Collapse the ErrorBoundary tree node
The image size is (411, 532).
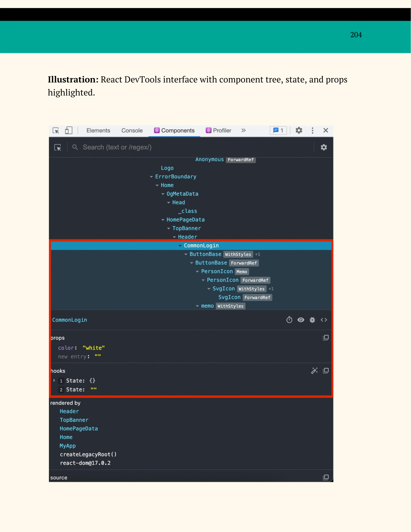151,177
